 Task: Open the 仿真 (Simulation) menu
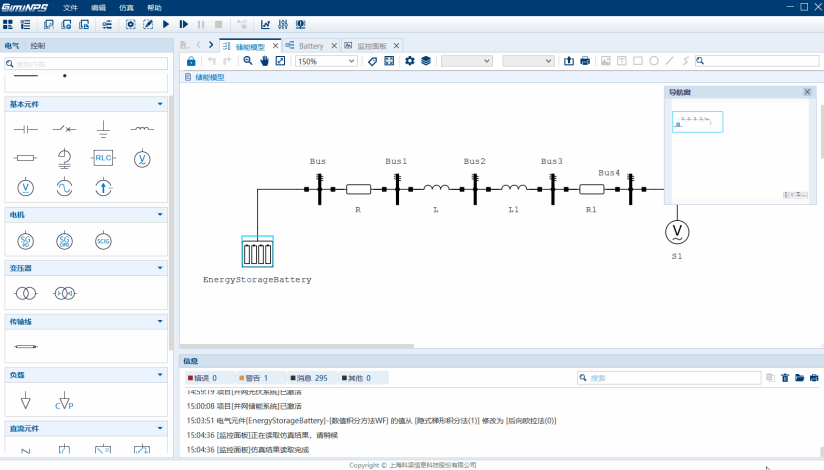pyautogui.click(x=126, y=7)
